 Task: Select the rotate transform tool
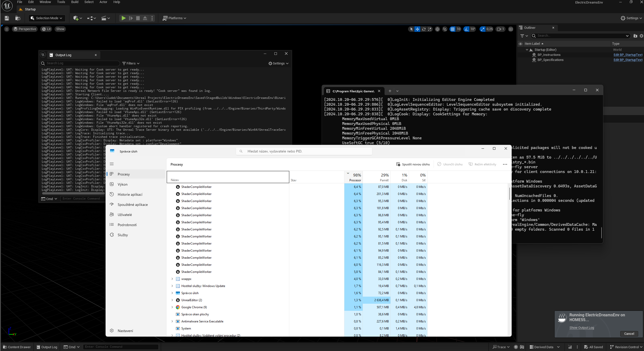(424, 29)
